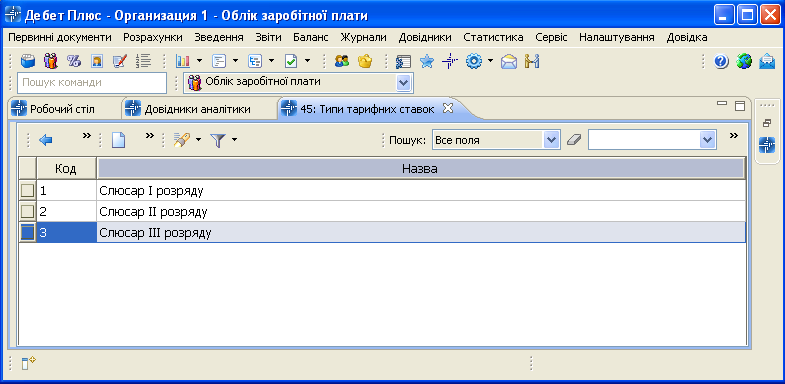The width and height of the screenshot is (785, 384).
Task: Open the tree structure icon dropdown arrow
Action: click(271, 62)
